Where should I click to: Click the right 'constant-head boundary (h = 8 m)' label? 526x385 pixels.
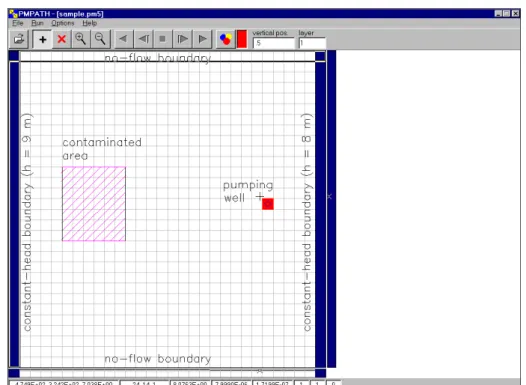click(x=307, y=222)
